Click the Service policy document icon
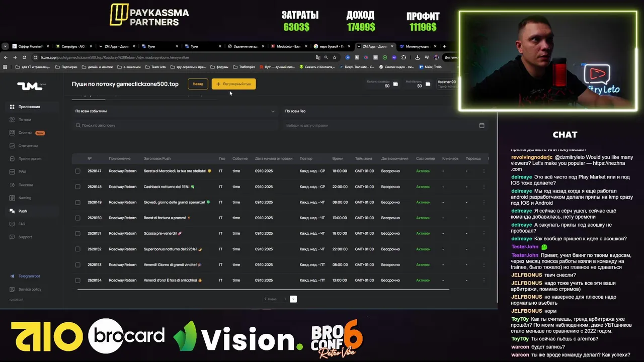 (13, 289)
